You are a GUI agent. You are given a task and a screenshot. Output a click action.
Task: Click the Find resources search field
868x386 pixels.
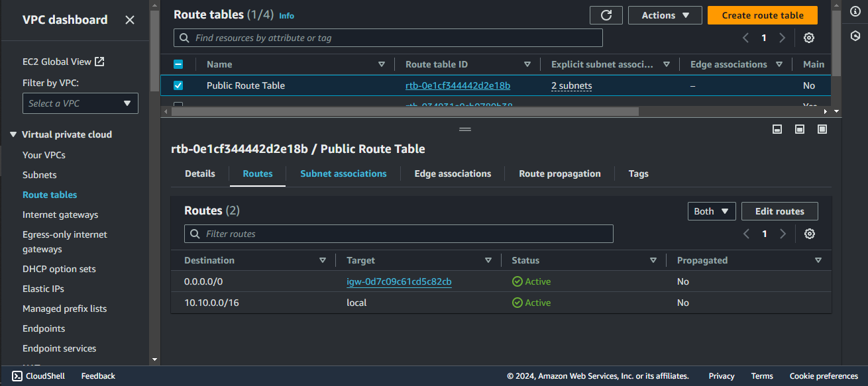coord(388,38)
